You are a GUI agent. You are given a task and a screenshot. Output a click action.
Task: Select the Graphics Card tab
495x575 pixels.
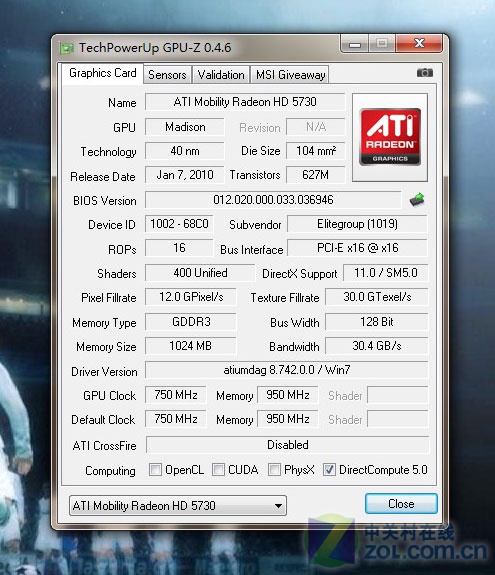click(x=102, y=73)
